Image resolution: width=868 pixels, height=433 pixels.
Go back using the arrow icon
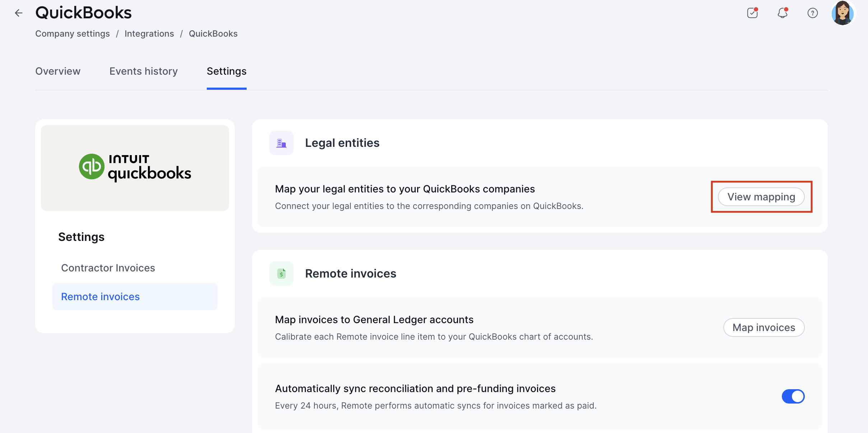coord(19,13)
